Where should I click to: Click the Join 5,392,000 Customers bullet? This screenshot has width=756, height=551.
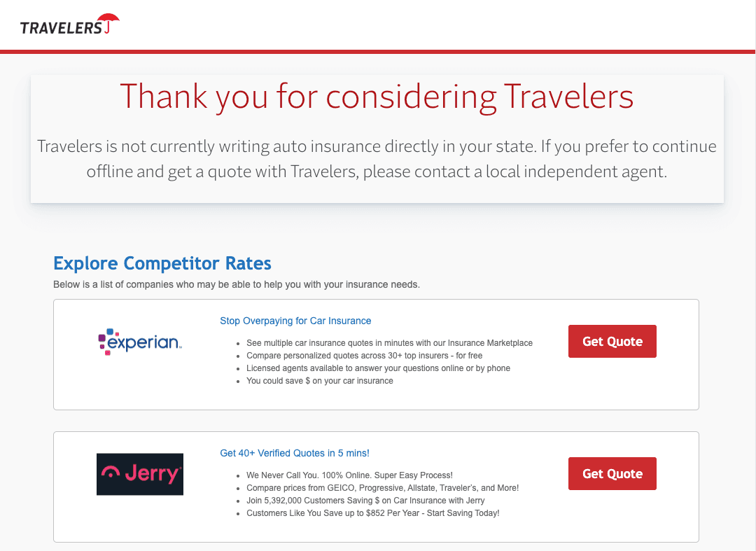coord(365,501)
